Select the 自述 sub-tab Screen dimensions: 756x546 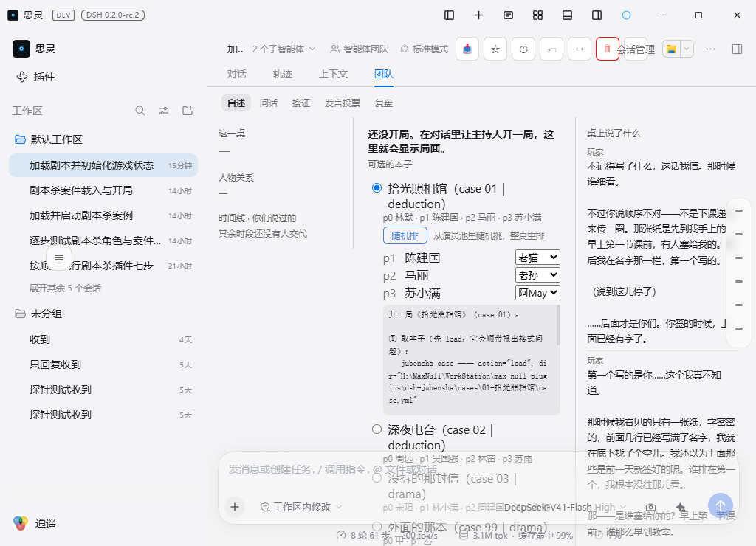[x=236, y=103]
